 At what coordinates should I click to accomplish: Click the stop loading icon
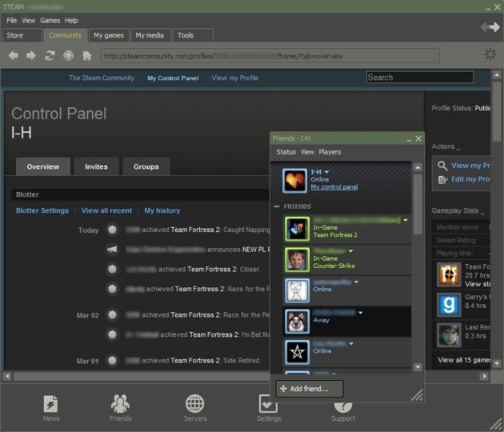[x=68, y=55]
